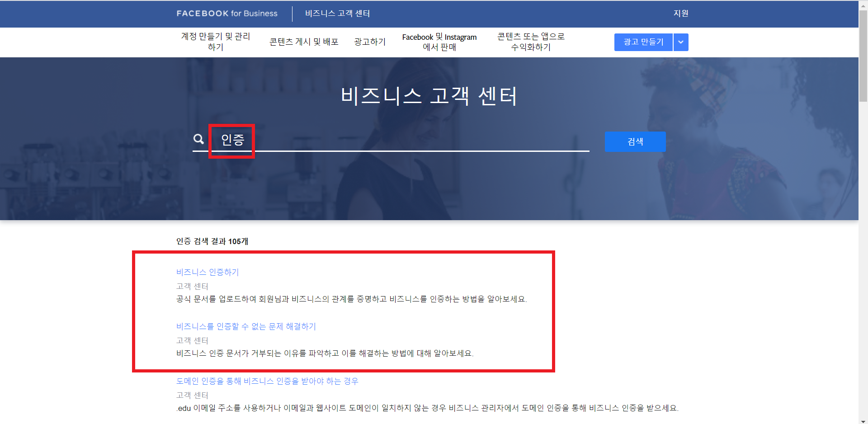Open 콘텐츠 게시 및 배포 menu

click(304, 42)
